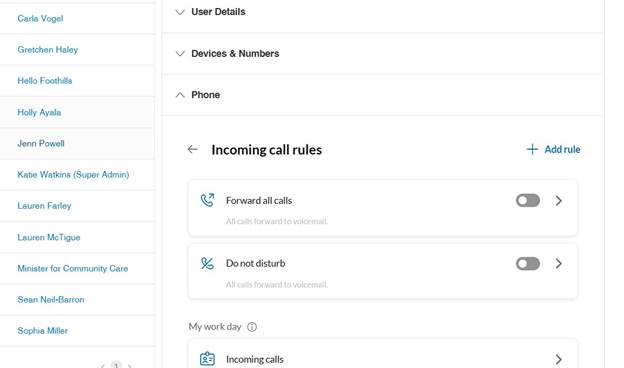Click the Incoming calls badge icon
Screen dimensions: 624x368
[x=207, y=359]
